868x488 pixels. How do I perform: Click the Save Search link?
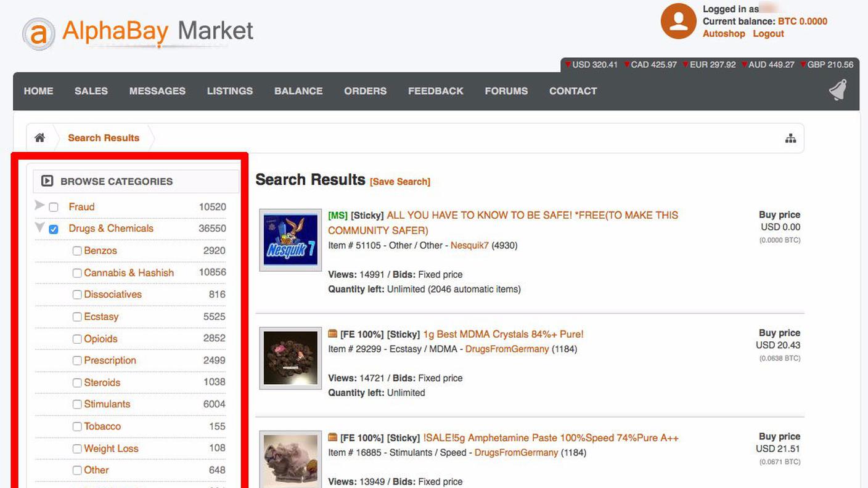coord(400,182)
